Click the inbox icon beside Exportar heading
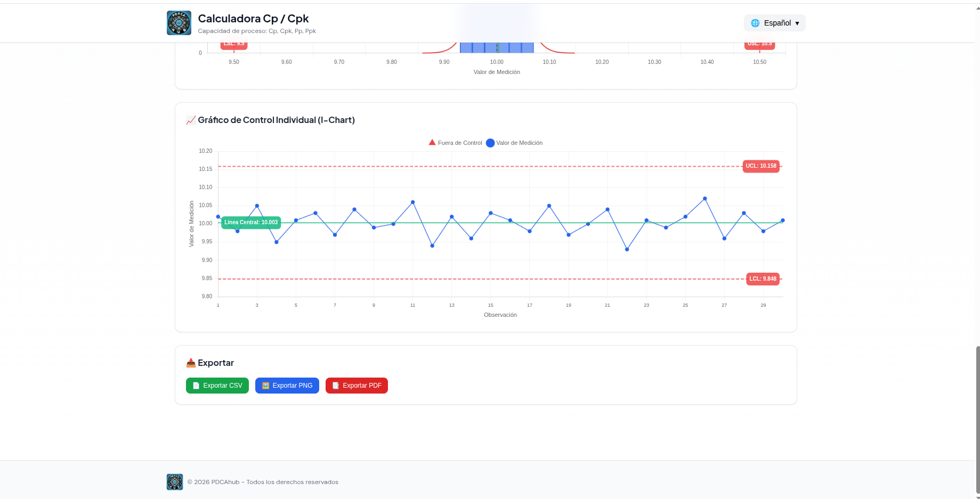The height and width of the screenshot is (499, 980). [191, 363]
